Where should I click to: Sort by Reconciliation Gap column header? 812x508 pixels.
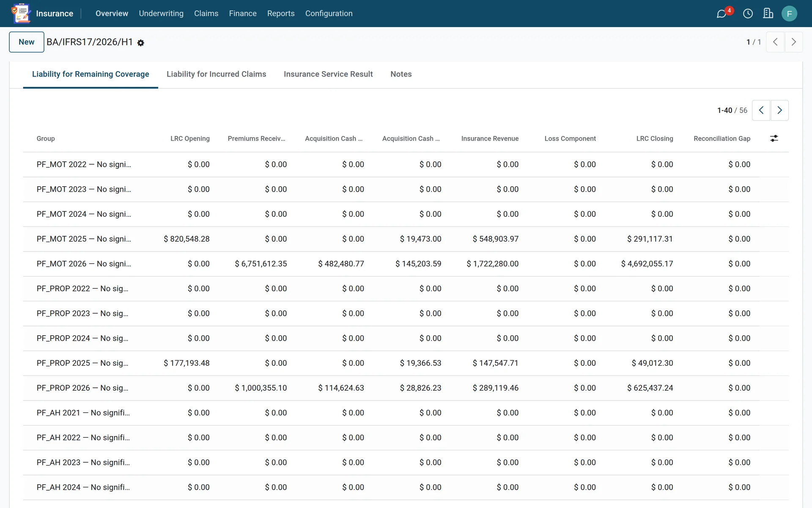point(722,138)
